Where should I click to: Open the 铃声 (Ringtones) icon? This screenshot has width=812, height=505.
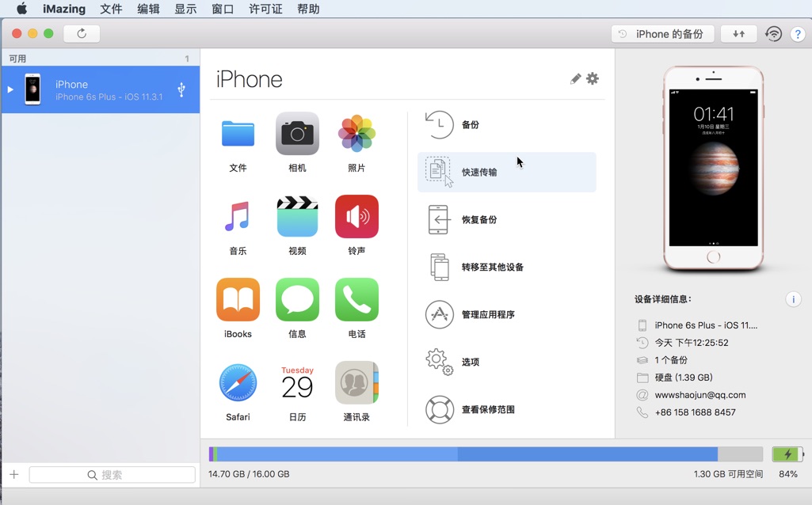click(356, 216)
